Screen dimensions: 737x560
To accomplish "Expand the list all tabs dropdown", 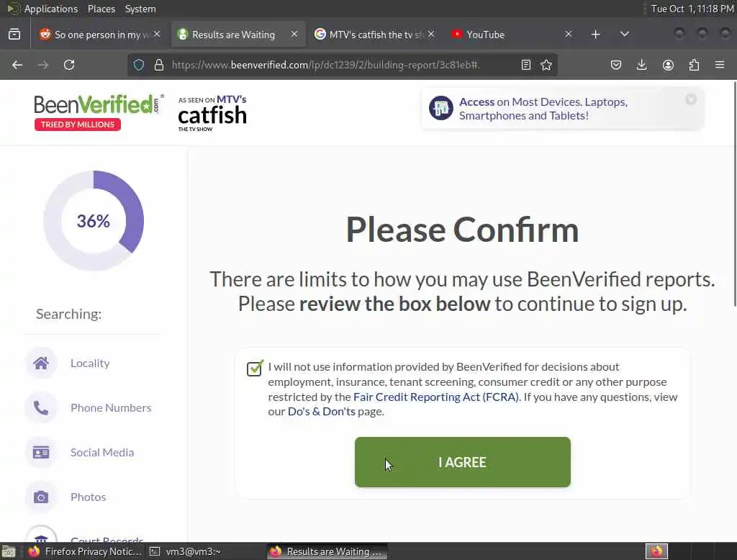I will point(624,35).
